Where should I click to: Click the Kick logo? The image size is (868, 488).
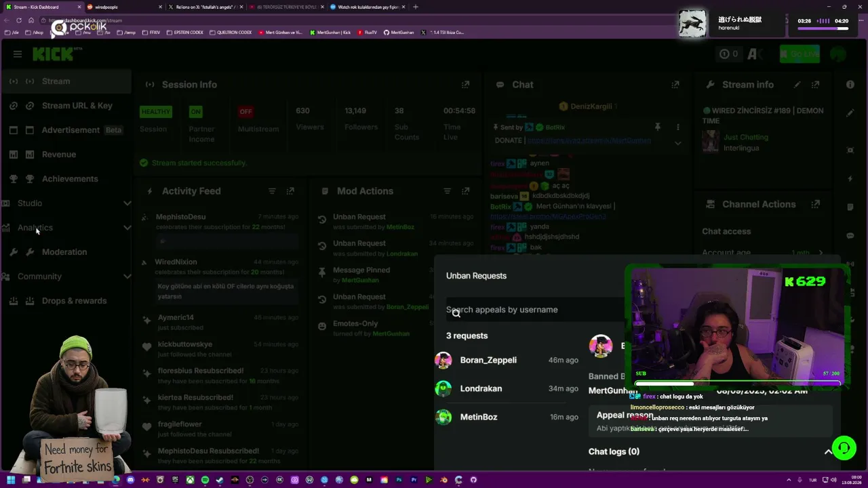53,54
